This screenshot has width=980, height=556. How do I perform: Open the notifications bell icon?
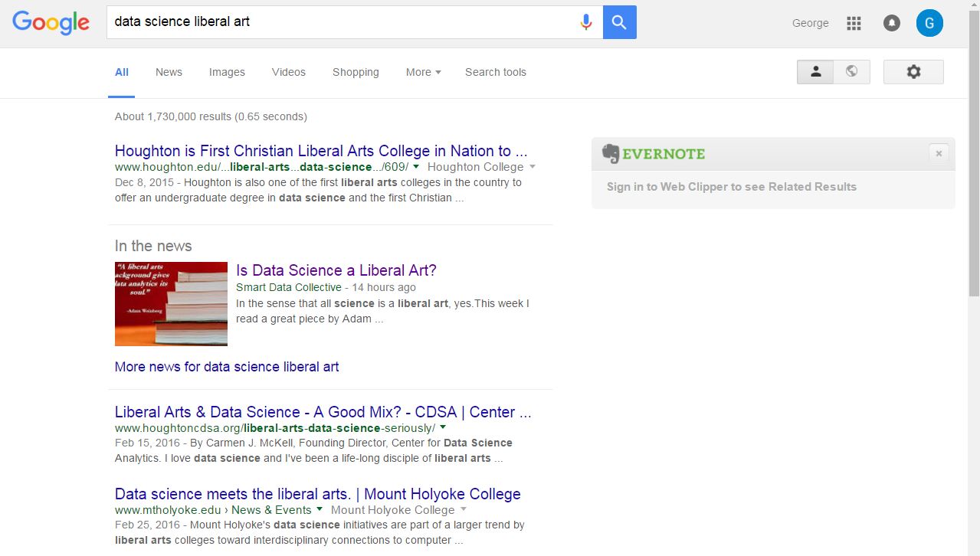click(x=891, y=23)
